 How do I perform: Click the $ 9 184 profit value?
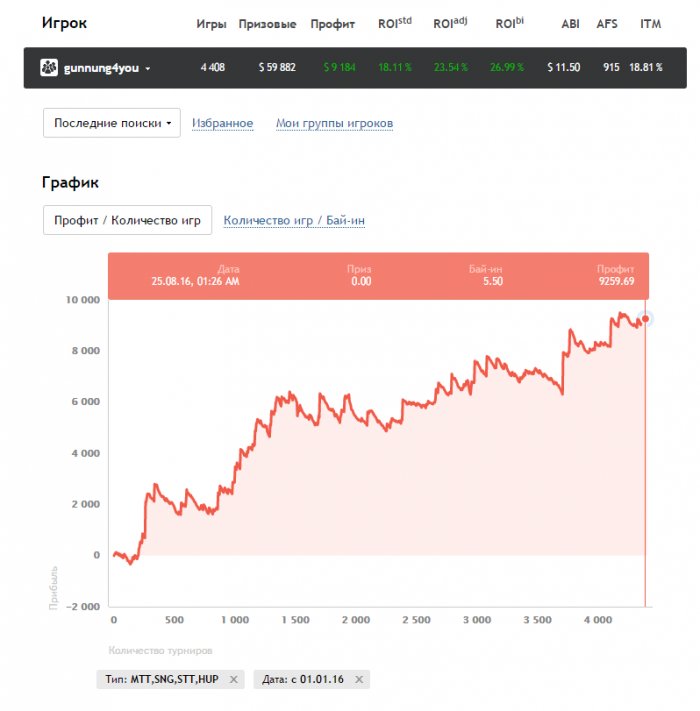340,68
